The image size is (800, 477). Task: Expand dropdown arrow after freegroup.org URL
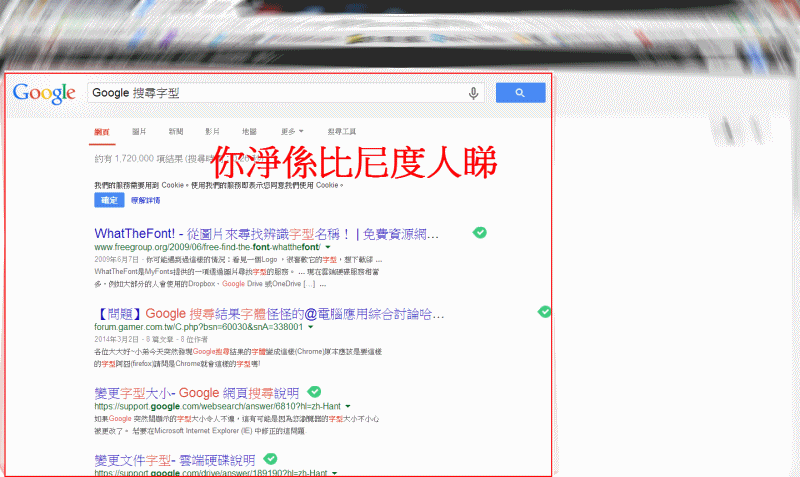coord(328,247)
